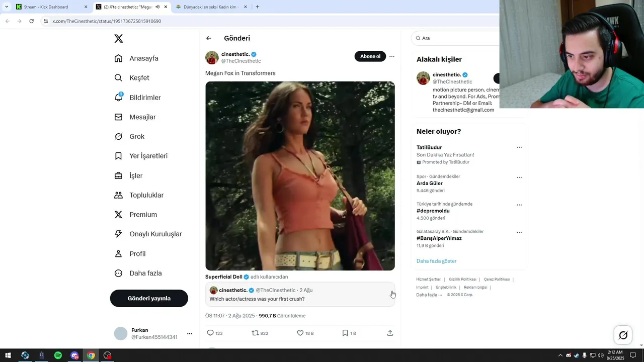This screenshot has height=362, width=644.
Task: Open #depremoldu trend options menu
Action: pos(519,205)
